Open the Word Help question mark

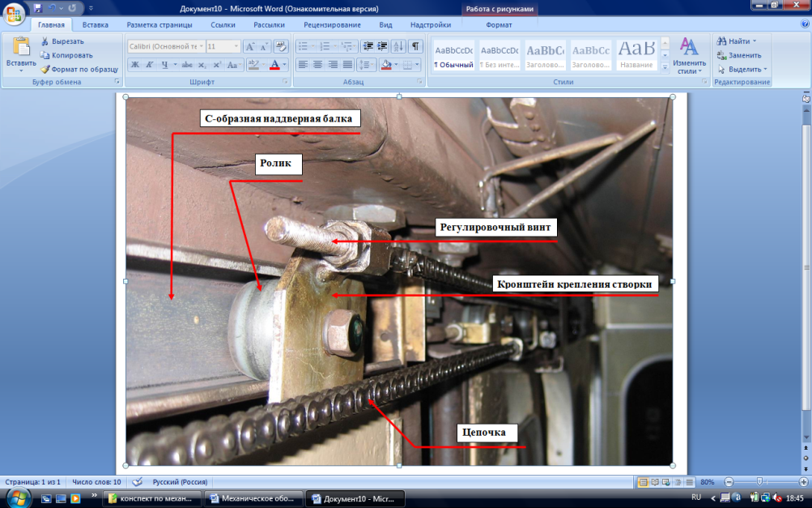[803, 25]
